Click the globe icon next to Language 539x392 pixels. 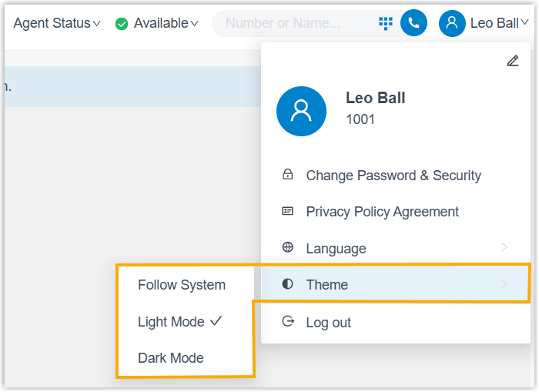tap(288, 248)
